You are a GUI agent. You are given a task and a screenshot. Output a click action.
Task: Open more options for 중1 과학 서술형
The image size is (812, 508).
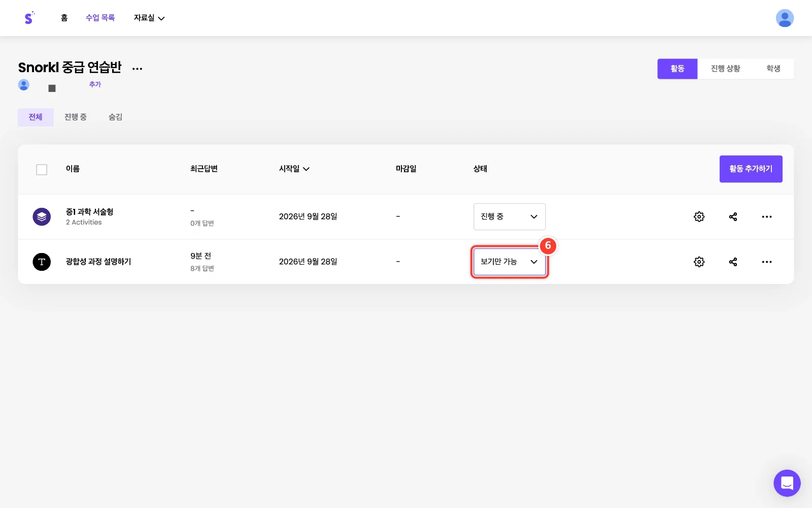click(766, 217)
